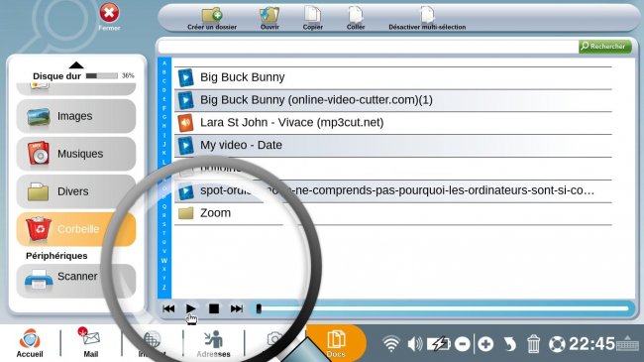644x362 pixels.
Task: Click the undo back arrow icon
Action: (x=509, y=344)
